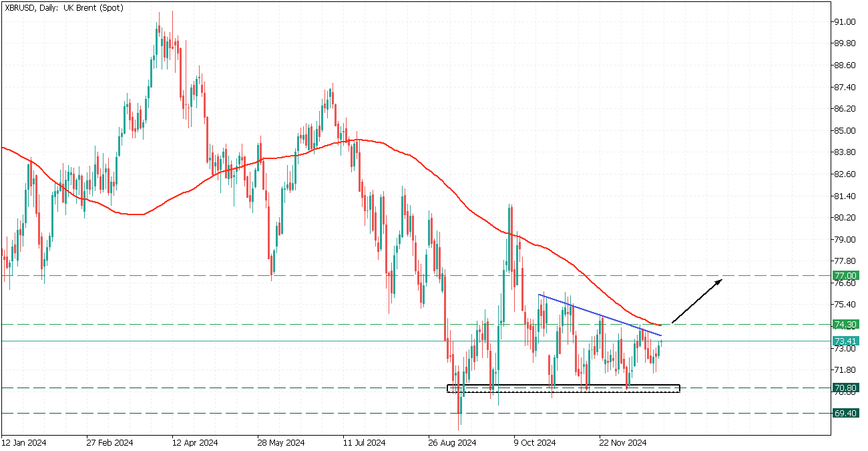Select the 83.80 price scale label

845,152
